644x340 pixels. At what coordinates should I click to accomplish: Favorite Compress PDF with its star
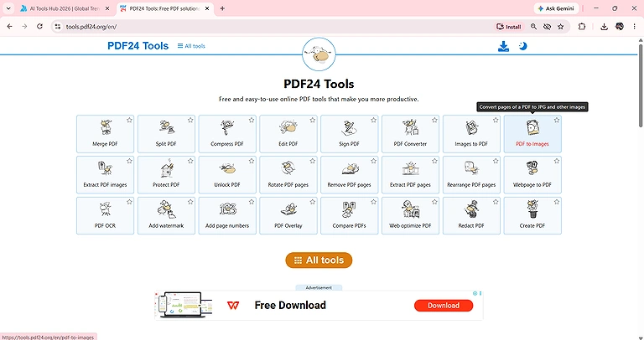(x=252, y=120)
